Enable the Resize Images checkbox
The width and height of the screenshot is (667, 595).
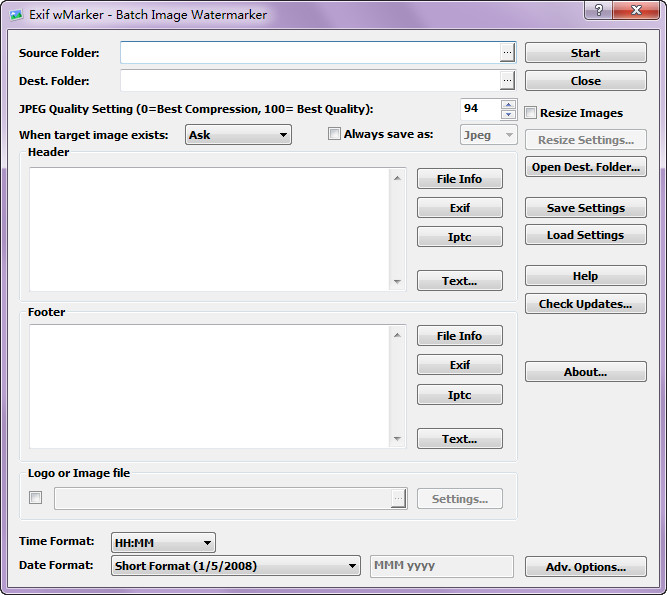[530, 113]
